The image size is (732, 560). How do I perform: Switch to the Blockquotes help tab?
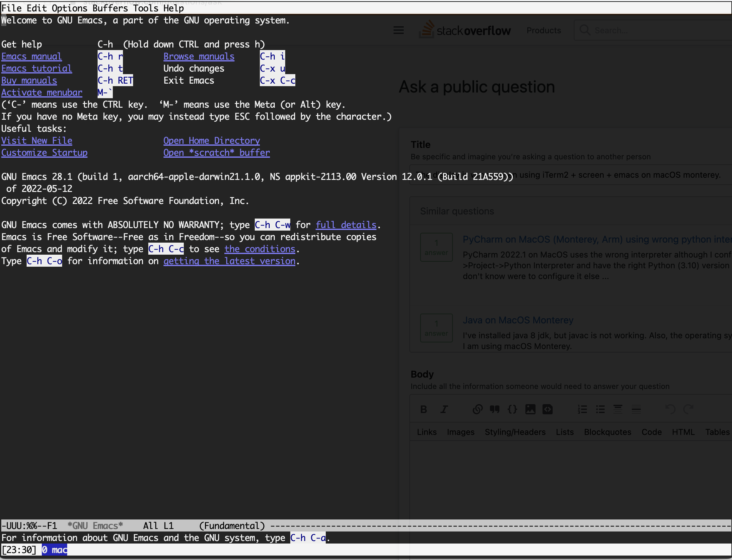[x=607, y=432]
